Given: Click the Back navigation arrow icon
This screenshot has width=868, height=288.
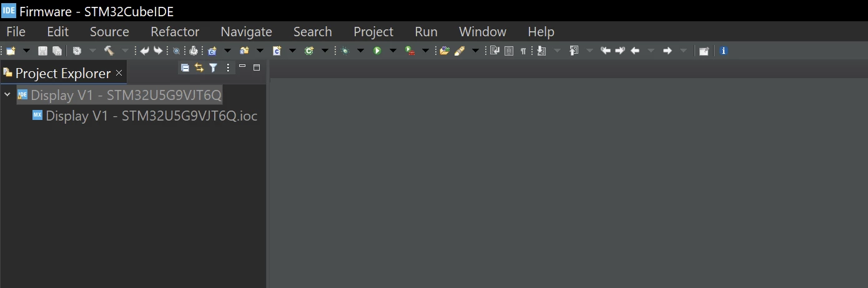Looking at the screenshot, I should tap(635, 51).
